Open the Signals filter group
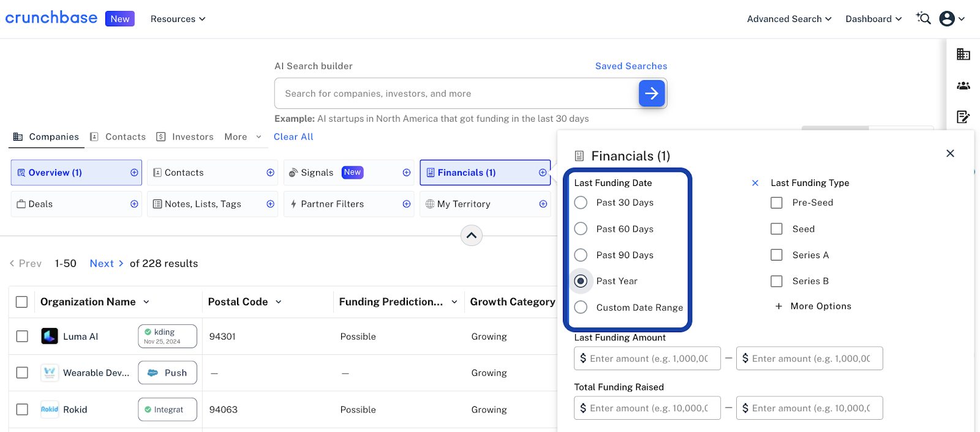 [348, 173]
